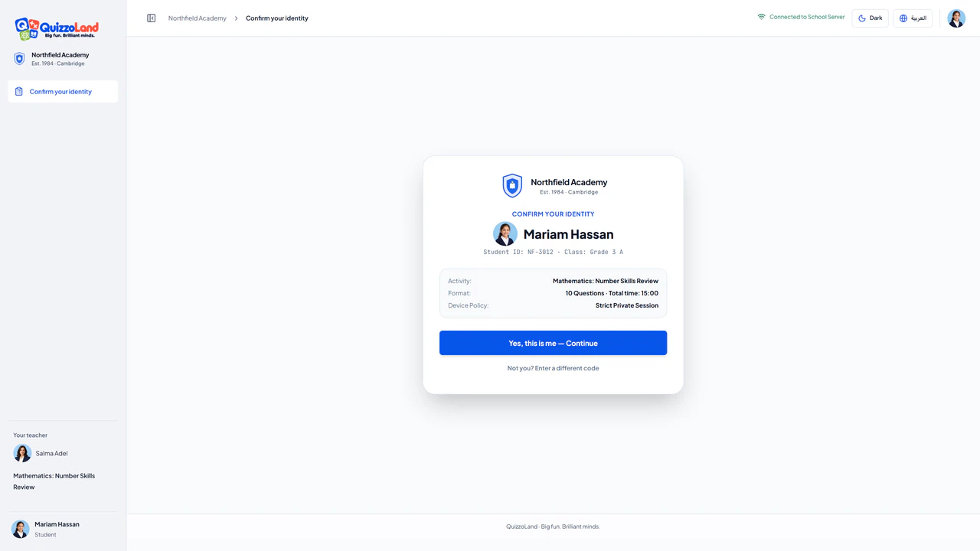Viewport: 980px width, 551px height.
Task: Click the Device Policy: label
Action: pos(468,305)
